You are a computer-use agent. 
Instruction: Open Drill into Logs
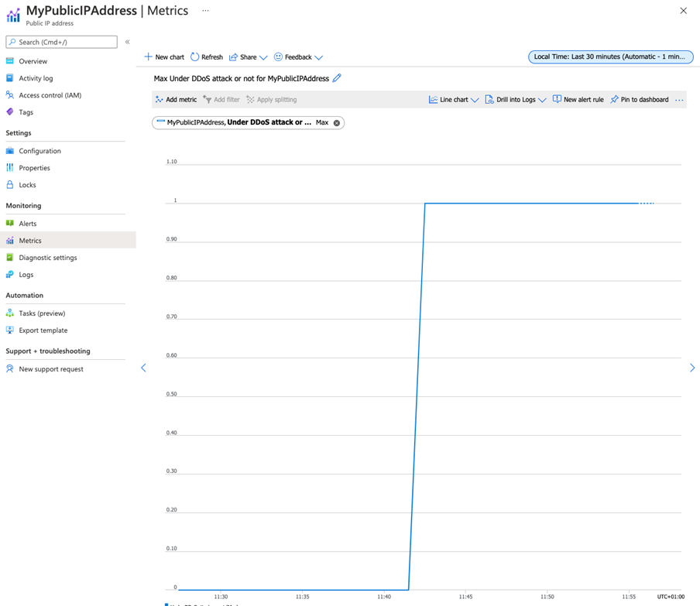tap(515, 99)
